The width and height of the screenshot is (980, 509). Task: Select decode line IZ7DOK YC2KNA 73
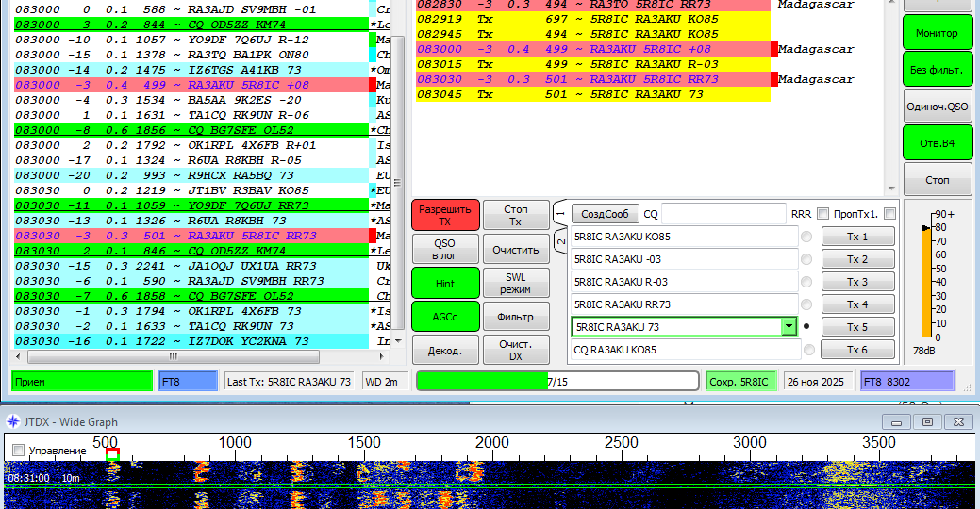pyautogui.click(x=191, y=341)
